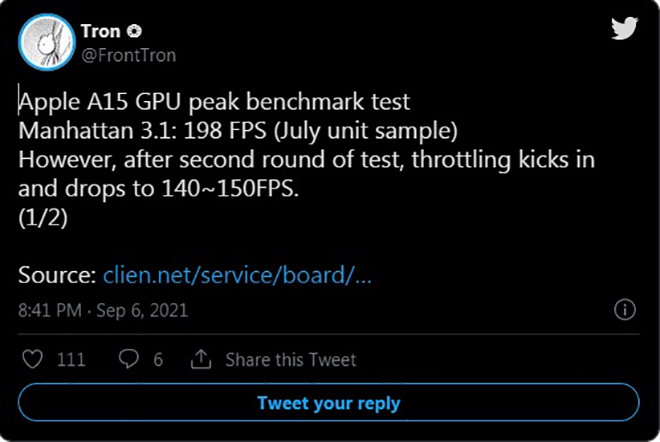The height and width of the screenshot is (442, 660).
Task: Visit the @FrontTron handle
Action: coord(128,56)
